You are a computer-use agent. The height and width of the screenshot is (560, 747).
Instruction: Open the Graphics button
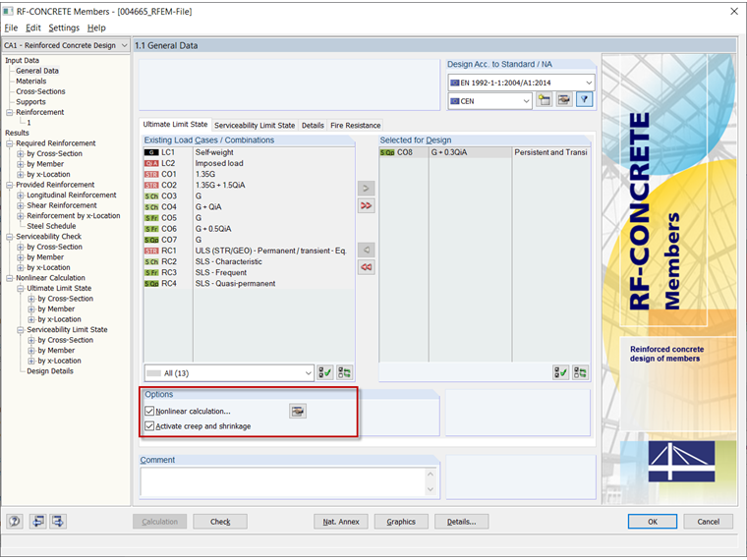click(401, 522)
